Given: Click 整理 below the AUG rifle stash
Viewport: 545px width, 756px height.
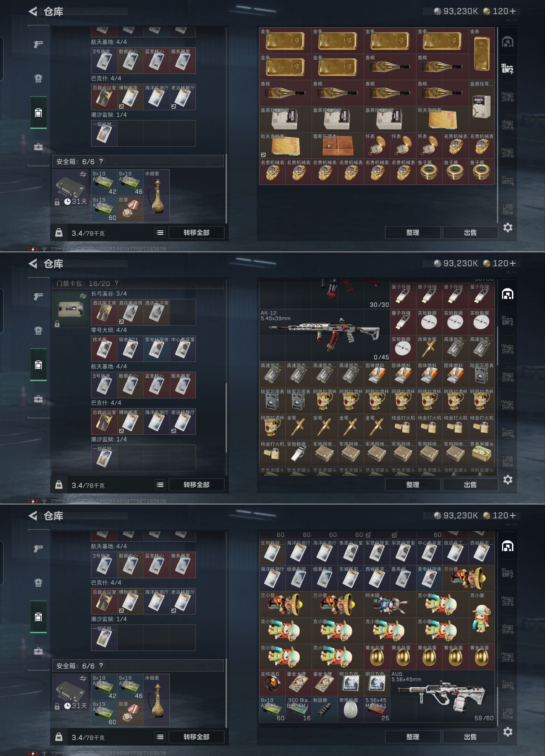Looking at the screenshot, I should pyautogui.click(x=412, y=737).
